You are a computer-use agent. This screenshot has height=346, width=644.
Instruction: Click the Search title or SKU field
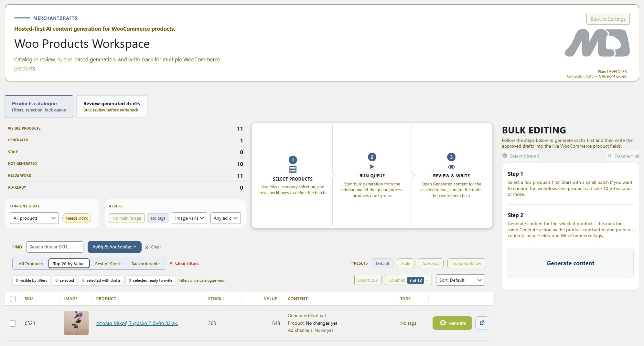point(55,247)
